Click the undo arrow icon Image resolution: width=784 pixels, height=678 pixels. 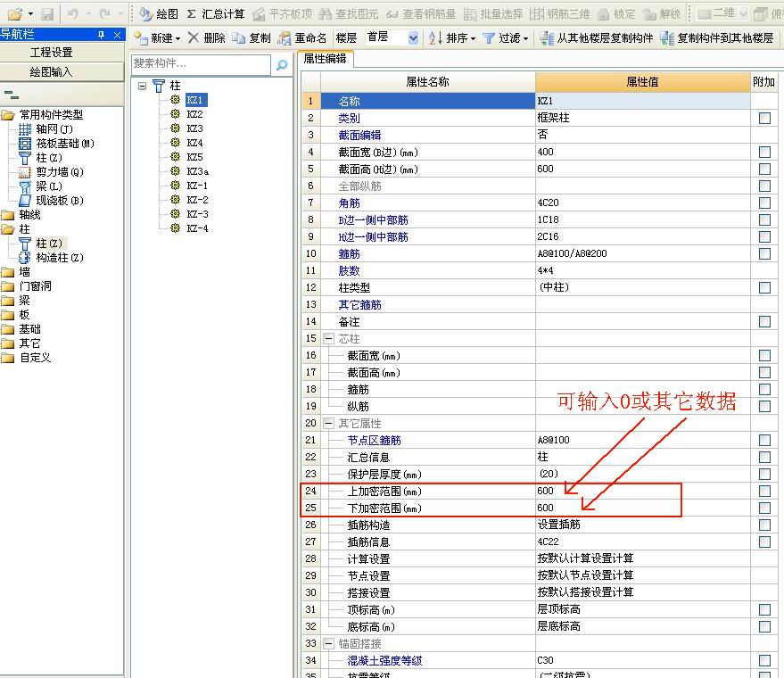(x=73, y=14)
